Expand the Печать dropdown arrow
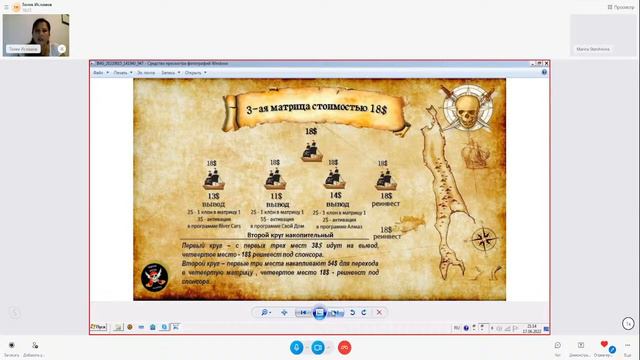This screenshot has width=640, height=360. (131, 73)
